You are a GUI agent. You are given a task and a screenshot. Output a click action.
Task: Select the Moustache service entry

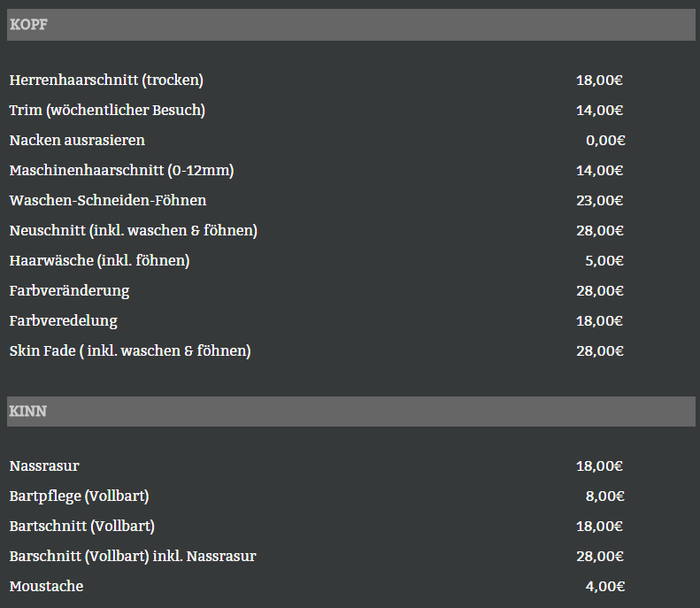(46, 587)
